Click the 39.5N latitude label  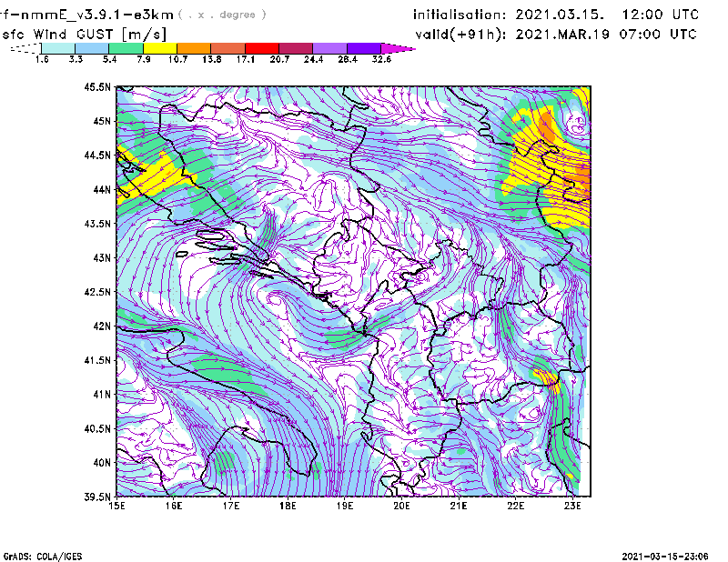point(97,497)
